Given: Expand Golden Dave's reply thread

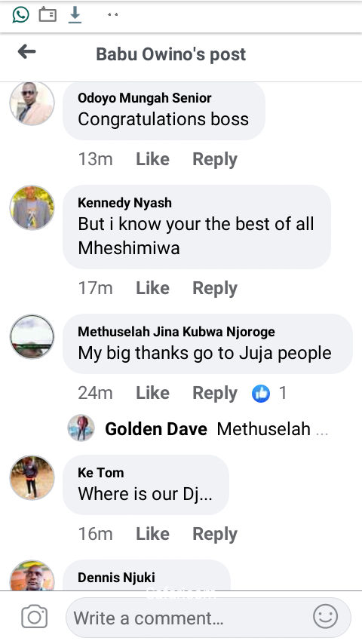Looking at the screenshot, I should click(198, 429).
